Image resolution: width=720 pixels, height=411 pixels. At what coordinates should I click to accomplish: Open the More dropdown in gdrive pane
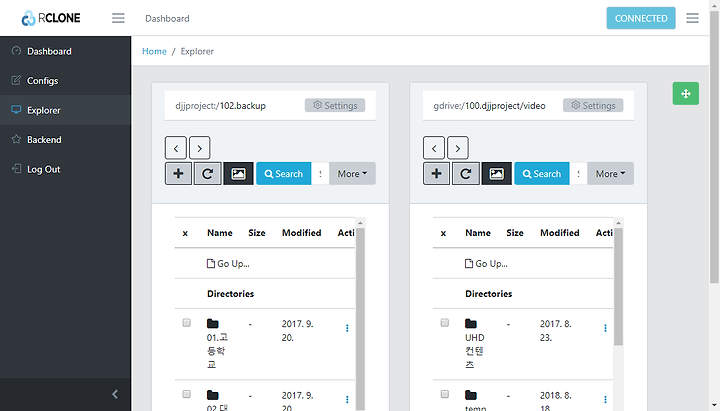click(610, 173)
